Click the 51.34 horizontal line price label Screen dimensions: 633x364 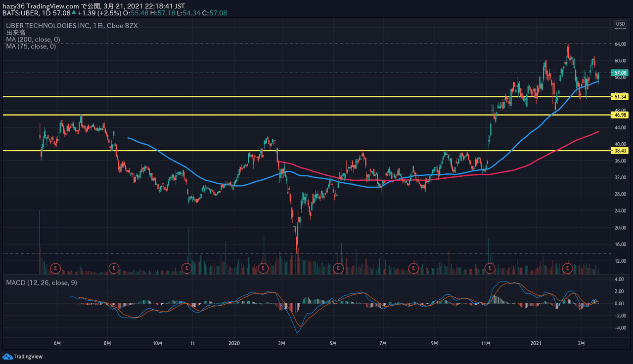tap(620, 97)
